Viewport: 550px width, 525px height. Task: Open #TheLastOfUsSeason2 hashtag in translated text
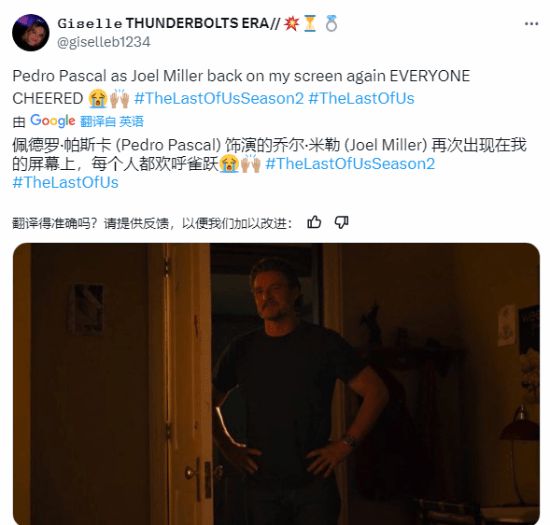pos(350,164)
